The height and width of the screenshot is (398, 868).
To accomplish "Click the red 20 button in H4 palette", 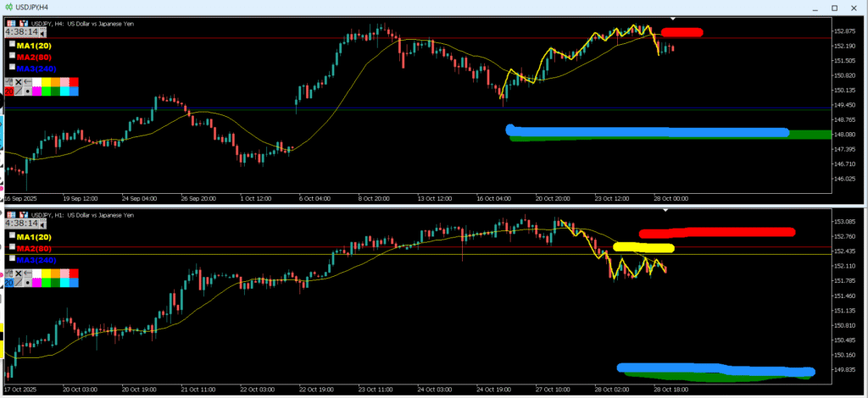I will tap(9, 90).
